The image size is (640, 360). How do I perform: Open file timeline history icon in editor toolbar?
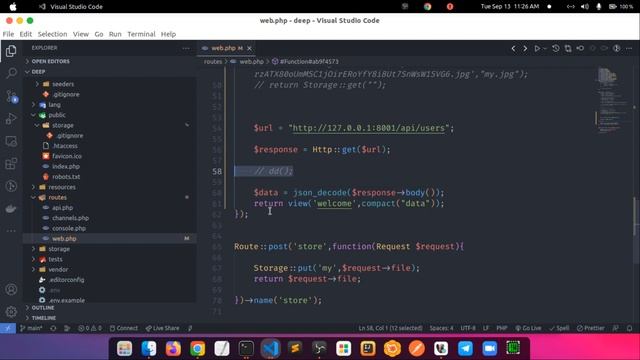[x=556, y=49]
